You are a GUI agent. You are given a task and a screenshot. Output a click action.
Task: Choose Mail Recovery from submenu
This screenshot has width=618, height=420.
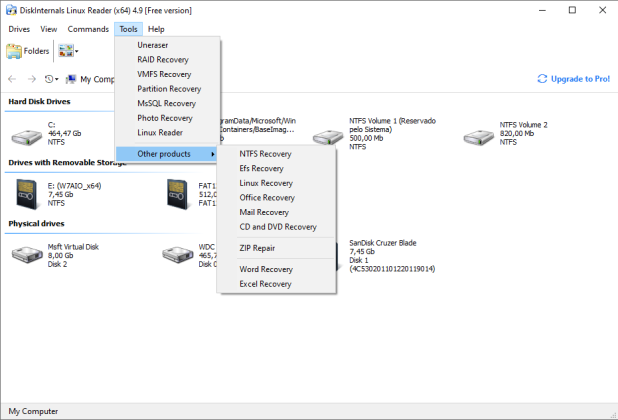coord(277,212)
